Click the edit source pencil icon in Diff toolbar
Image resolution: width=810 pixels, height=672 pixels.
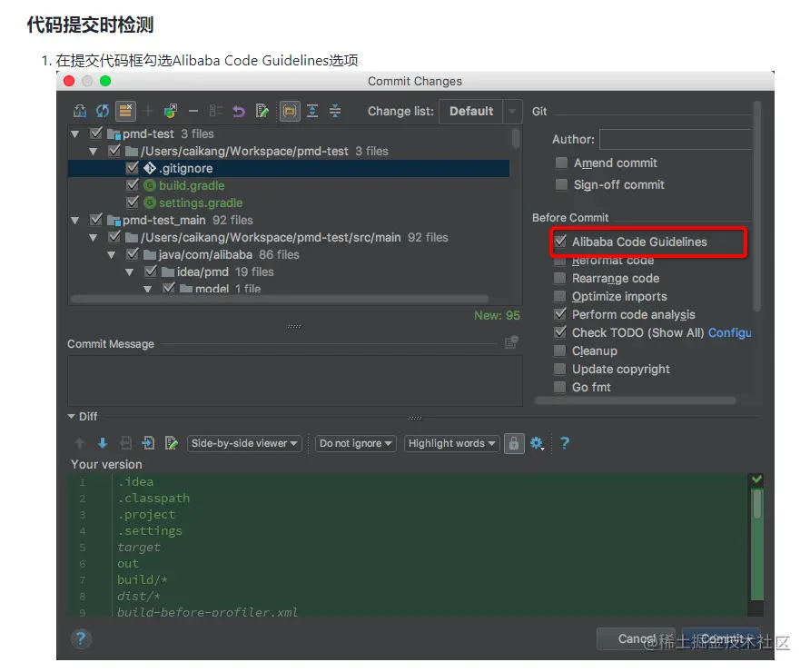[171, 442]
